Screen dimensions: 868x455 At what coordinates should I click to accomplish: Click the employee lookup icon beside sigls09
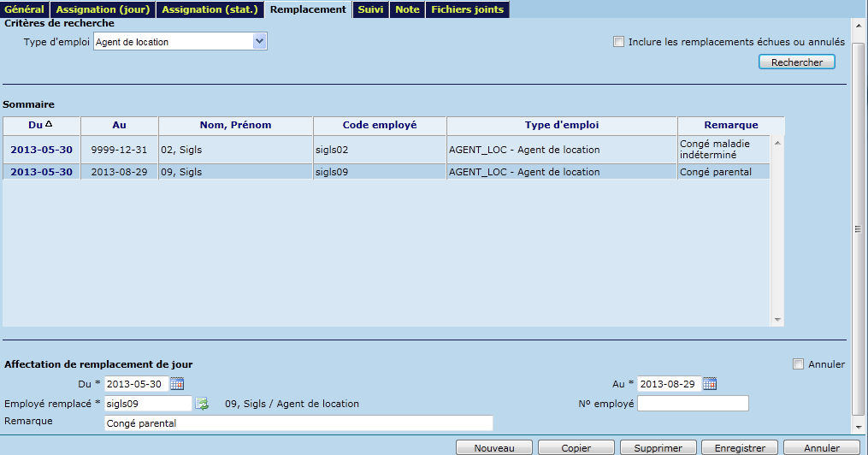pos(202,404)
